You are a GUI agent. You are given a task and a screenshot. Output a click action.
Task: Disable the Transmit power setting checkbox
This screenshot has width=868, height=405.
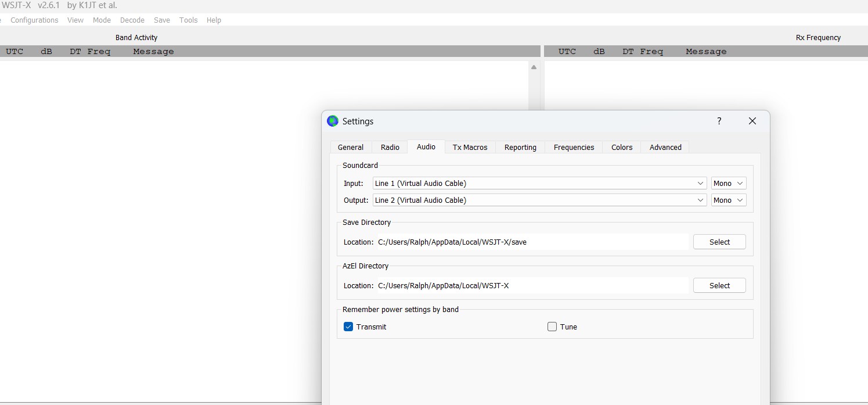coord(348,327)
